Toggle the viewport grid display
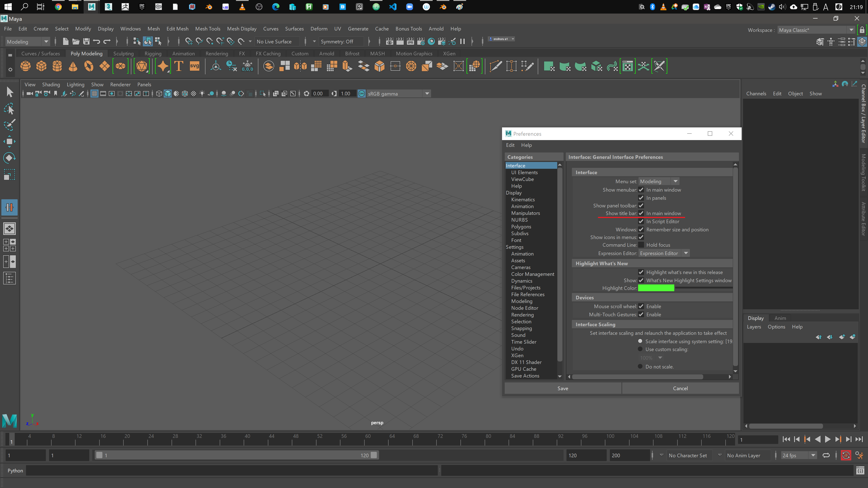This screenshot has height=488, width=868. click(94, 94)
